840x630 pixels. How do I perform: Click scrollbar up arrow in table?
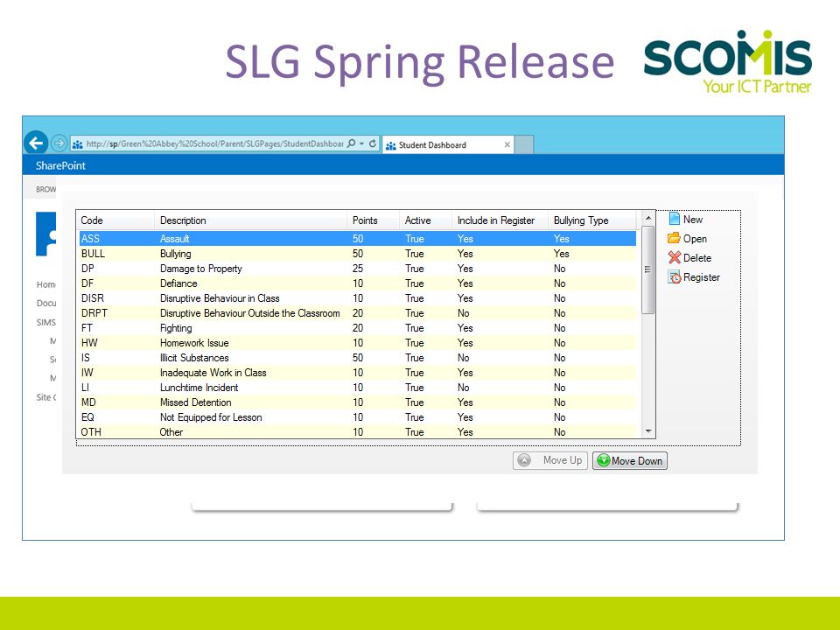648,218
